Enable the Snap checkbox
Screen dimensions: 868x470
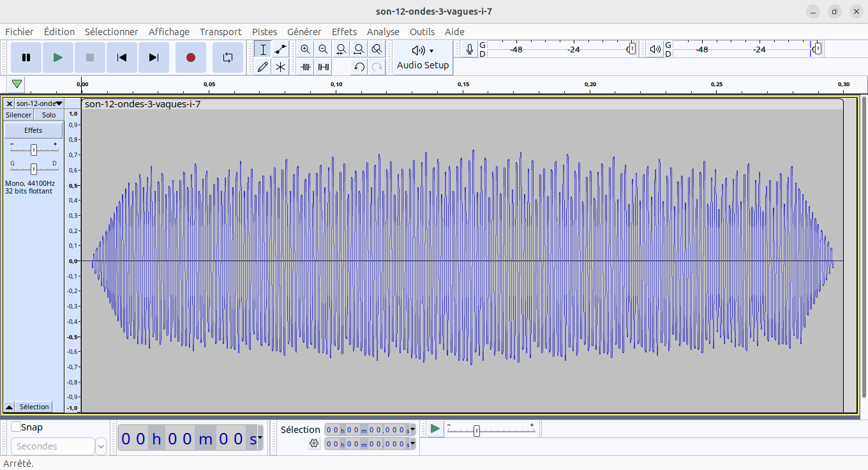click(x=16, y=427)
